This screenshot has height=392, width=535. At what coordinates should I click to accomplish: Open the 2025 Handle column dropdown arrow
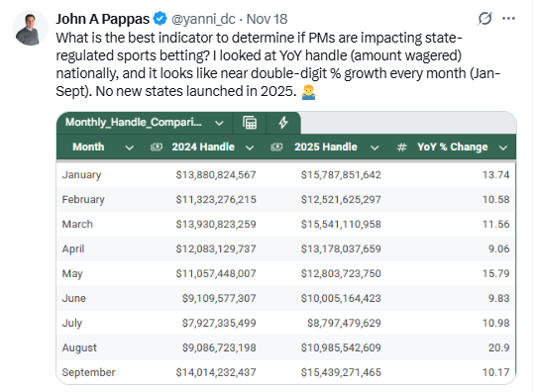click(374, 147)
